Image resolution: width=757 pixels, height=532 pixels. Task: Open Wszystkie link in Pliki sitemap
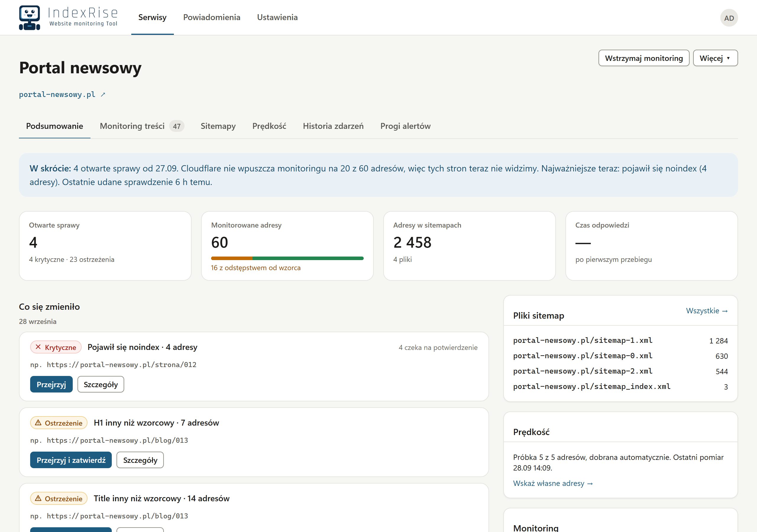(x=706, y=311)
